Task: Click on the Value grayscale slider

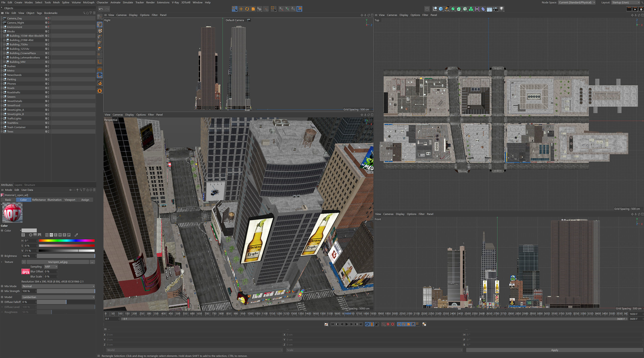Action: (67, 251)
